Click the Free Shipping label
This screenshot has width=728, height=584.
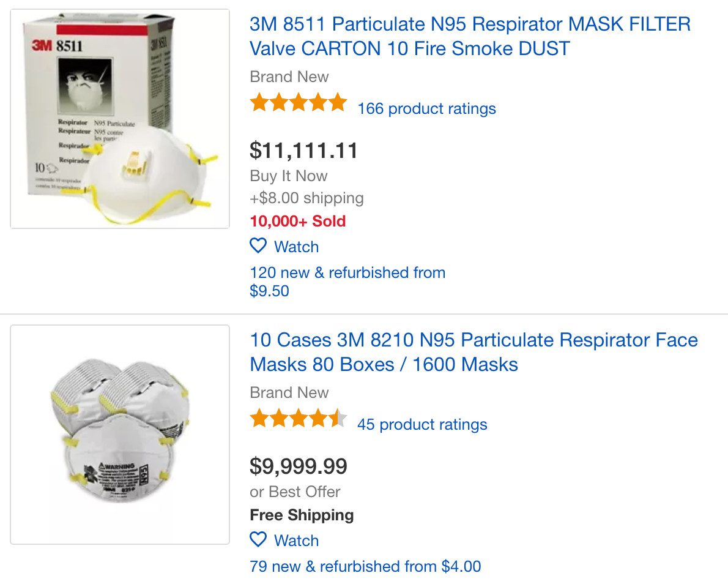point(302,515)
